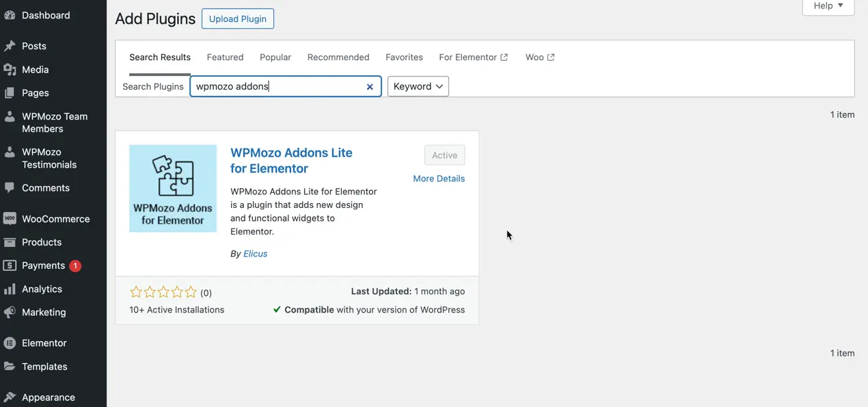This screenshot has height=407, width=868.
Task: Switch to the Popular tab
Action: pos(275,57)
